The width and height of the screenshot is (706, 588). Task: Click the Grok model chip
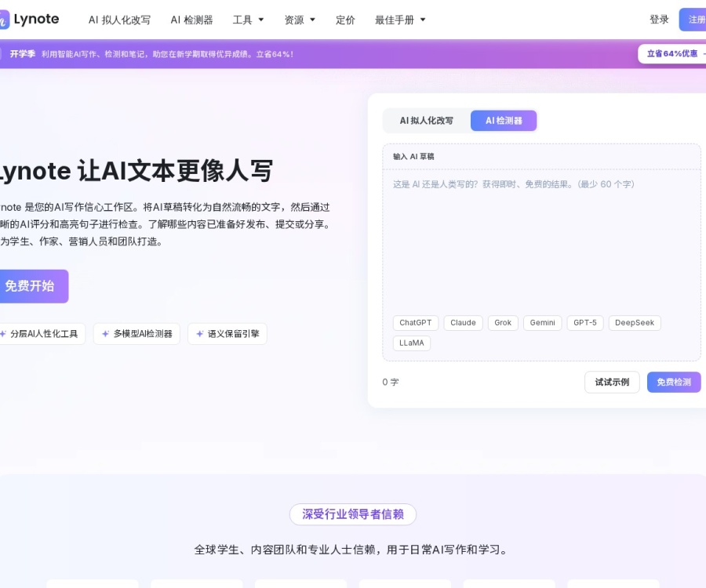(x=503, y=322)
